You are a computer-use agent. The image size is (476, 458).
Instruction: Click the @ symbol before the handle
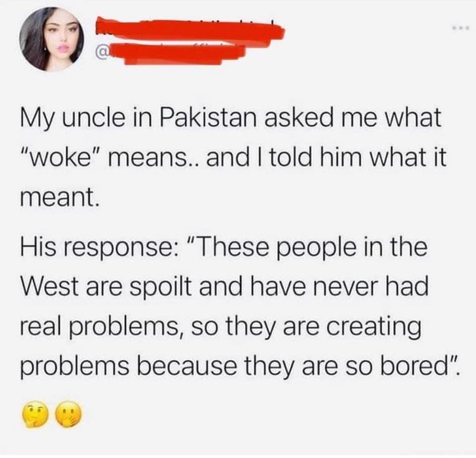click(x=102, y=54)
